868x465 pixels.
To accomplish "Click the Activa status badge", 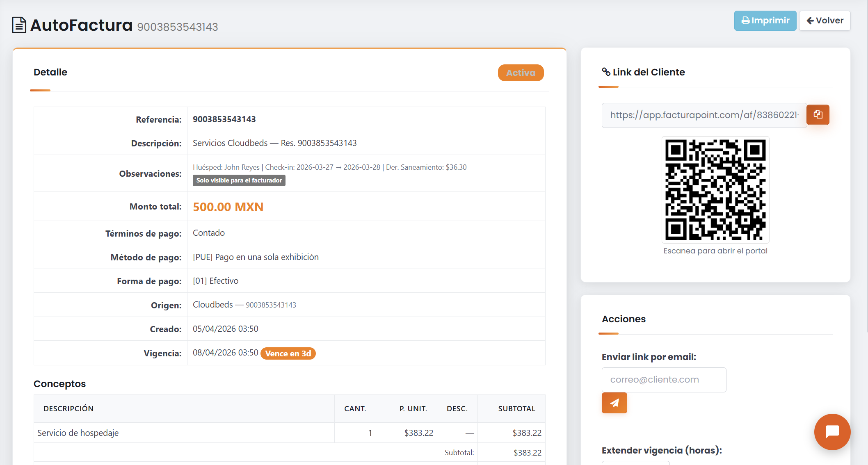I will click(521, 73).
